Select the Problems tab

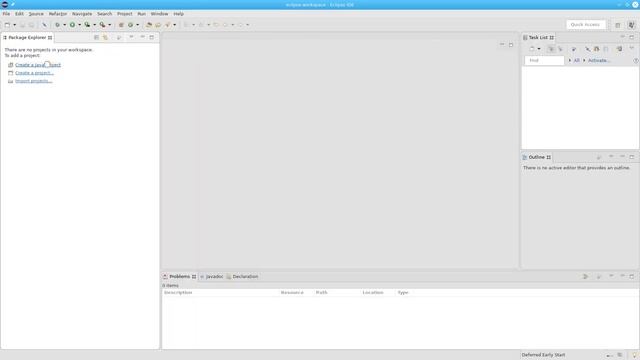[180, 277]
